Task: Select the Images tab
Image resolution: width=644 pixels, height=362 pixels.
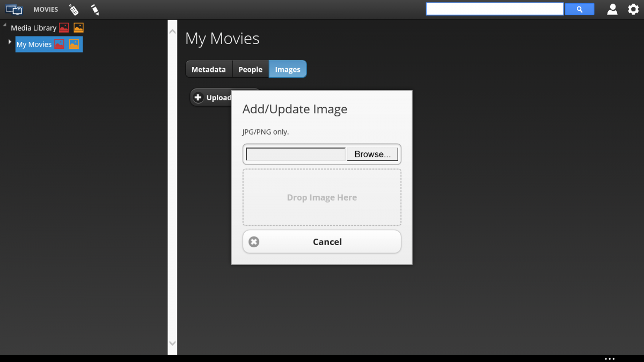Action: coord(288,69)
